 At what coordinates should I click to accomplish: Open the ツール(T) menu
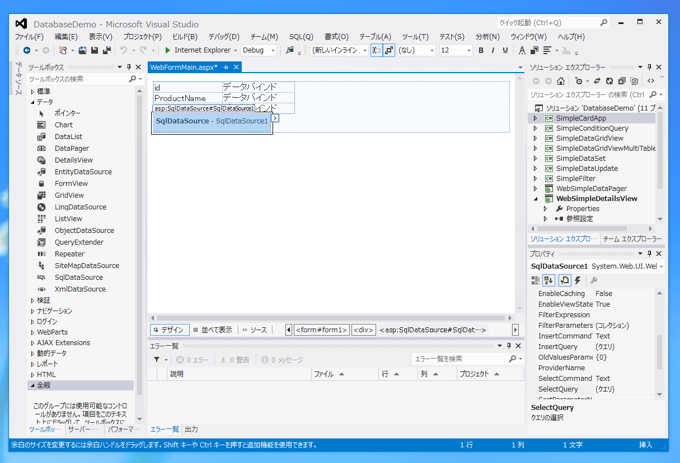pos(415,37)
